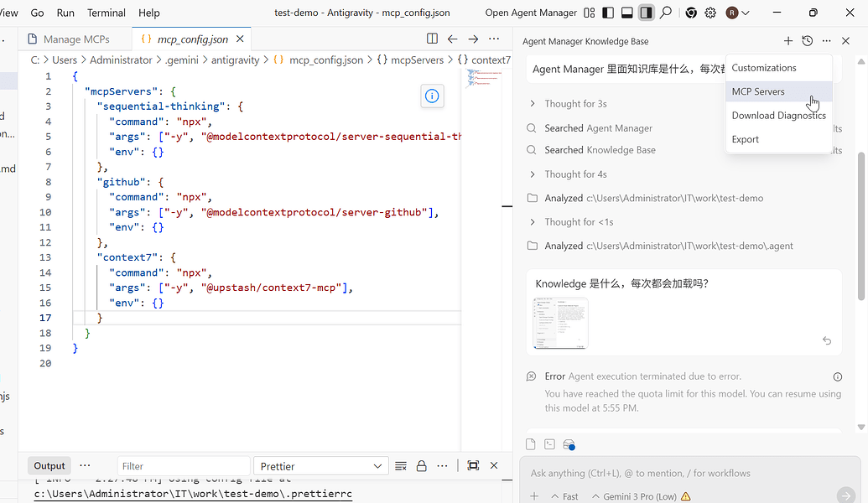Open the search magnifier in title bar

(666, 13)
